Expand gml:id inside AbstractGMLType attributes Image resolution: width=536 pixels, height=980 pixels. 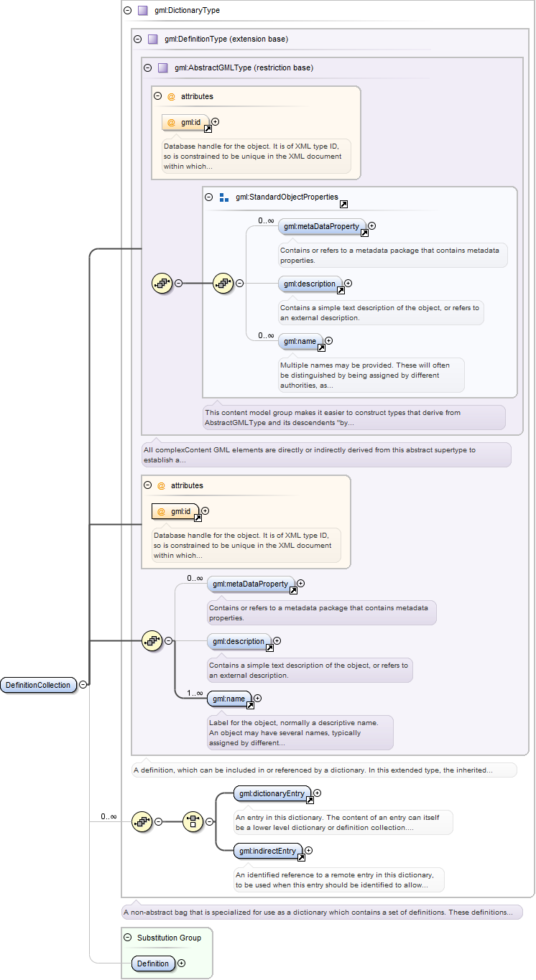click(215, 122)
